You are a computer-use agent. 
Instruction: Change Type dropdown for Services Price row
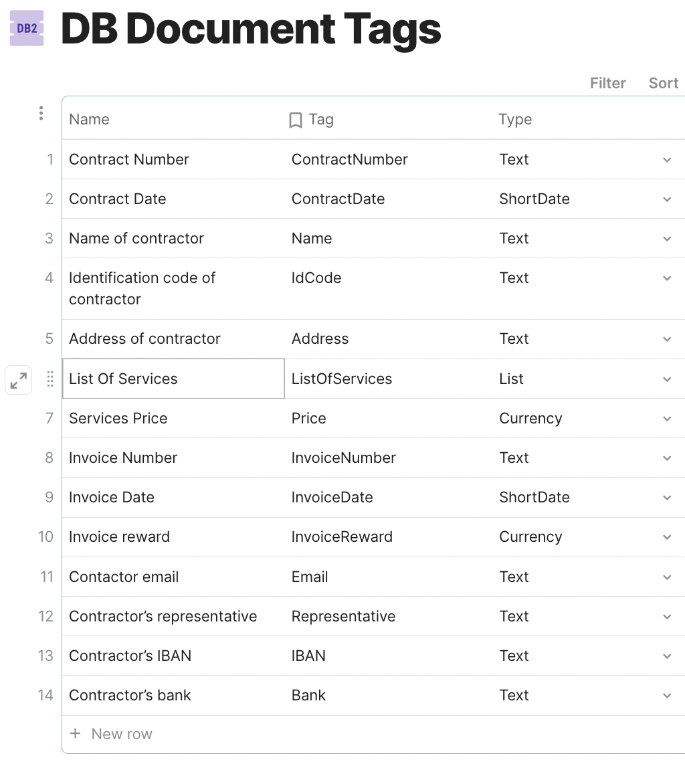coord(667,419)
